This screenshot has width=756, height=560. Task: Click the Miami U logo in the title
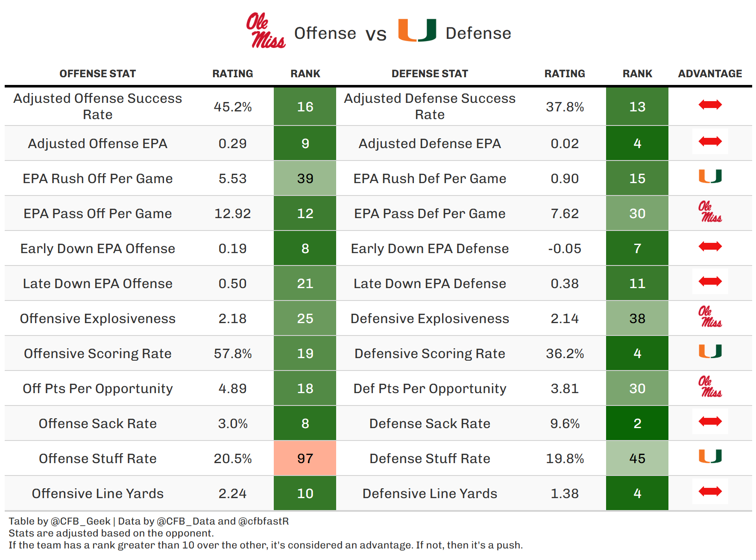[x=417, y=30]
